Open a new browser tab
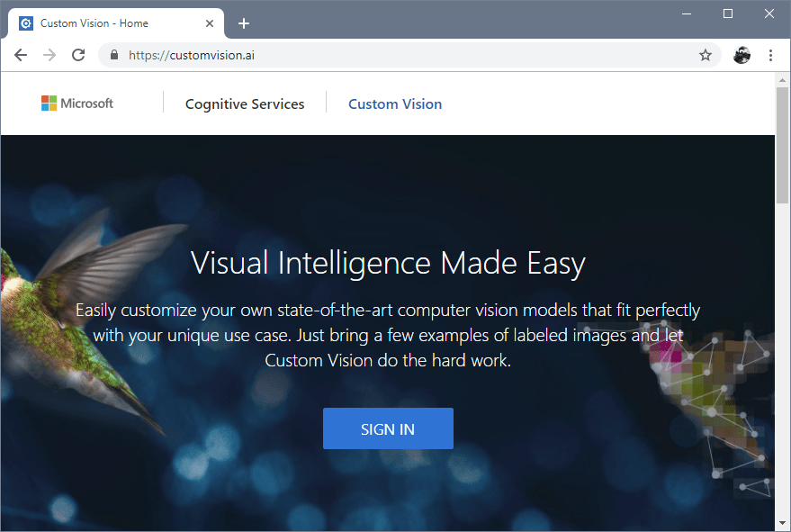This screenshot has height=532, width=791. pos(244,23)
